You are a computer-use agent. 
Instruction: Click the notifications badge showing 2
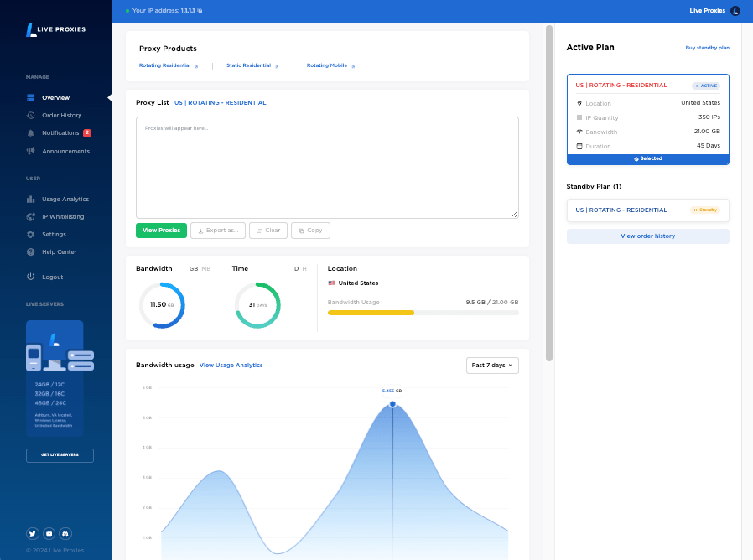(x=87, y=133)
